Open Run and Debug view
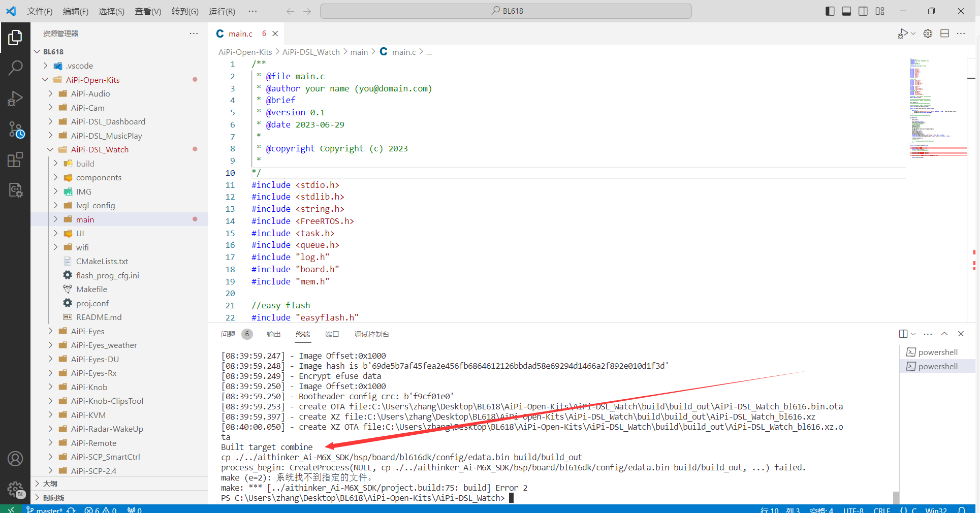Viewport: 980px width, 513px height. point(15,98)
